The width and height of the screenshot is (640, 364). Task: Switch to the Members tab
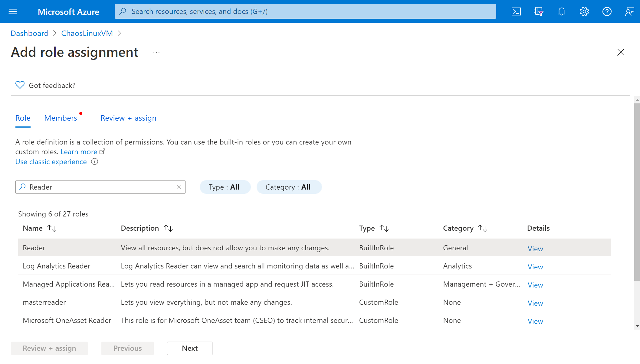coord(60,118)
